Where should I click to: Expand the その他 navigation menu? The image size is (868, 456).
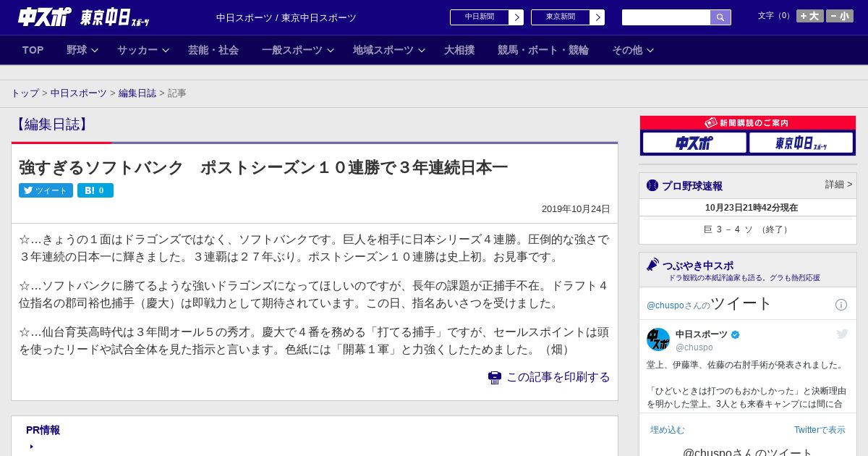pos(633,50)
